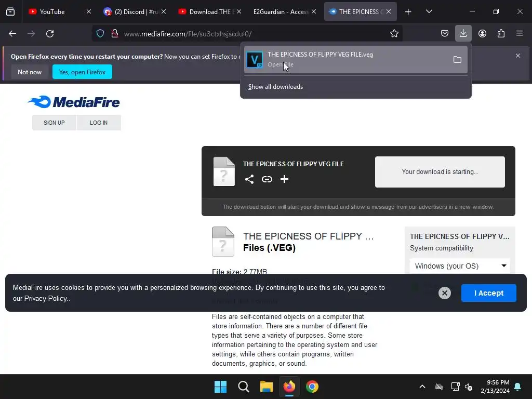This screenshot has height=399, width=532.
Task: Close the E2Guardian tab
Action: pos(314,11)
